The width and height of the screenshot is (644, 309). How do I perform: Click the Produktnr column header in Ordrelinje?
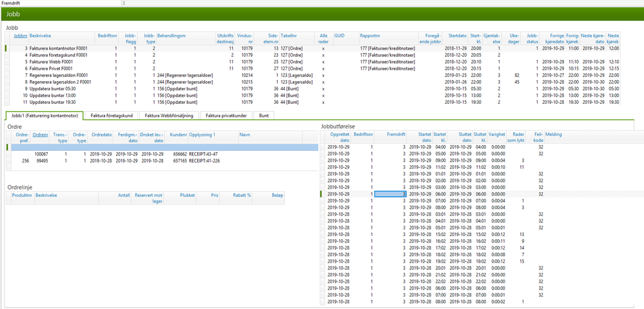pyautogui.click(x=22, y=195)
